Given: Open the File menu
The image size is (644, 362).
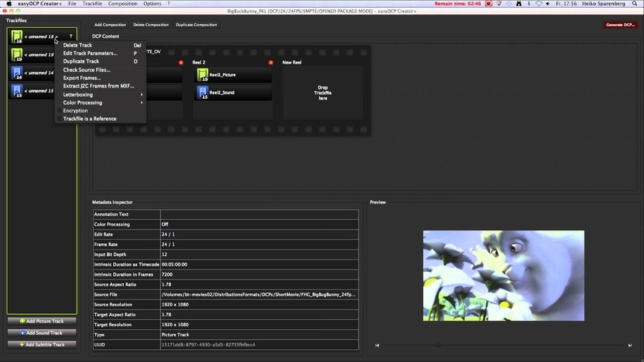Looking at the screenshot, I should 72,4.
